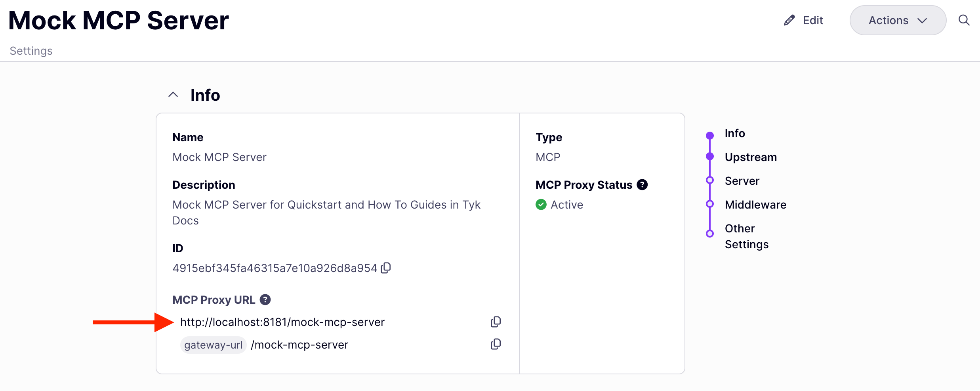The image size is (980, 391).
Task: Click the Middleware timeline dot
Action: click(710, 204)
